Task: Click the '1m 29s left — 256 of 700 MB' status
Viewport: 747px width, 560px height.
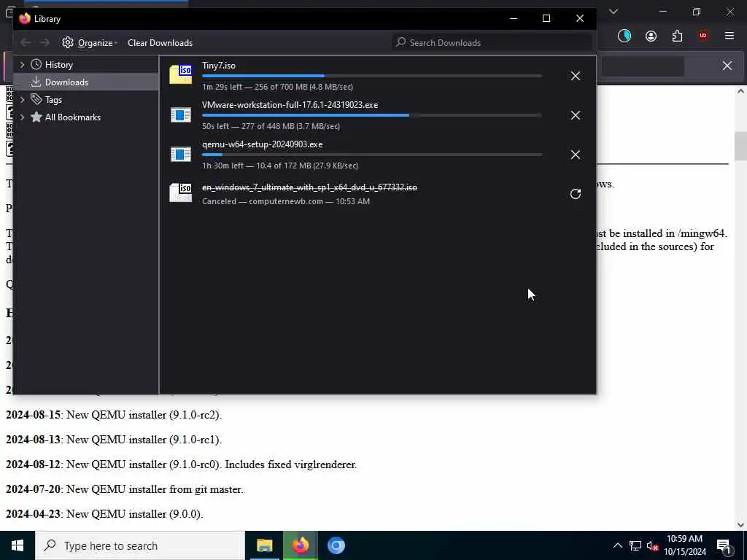Action: [277, 87]
